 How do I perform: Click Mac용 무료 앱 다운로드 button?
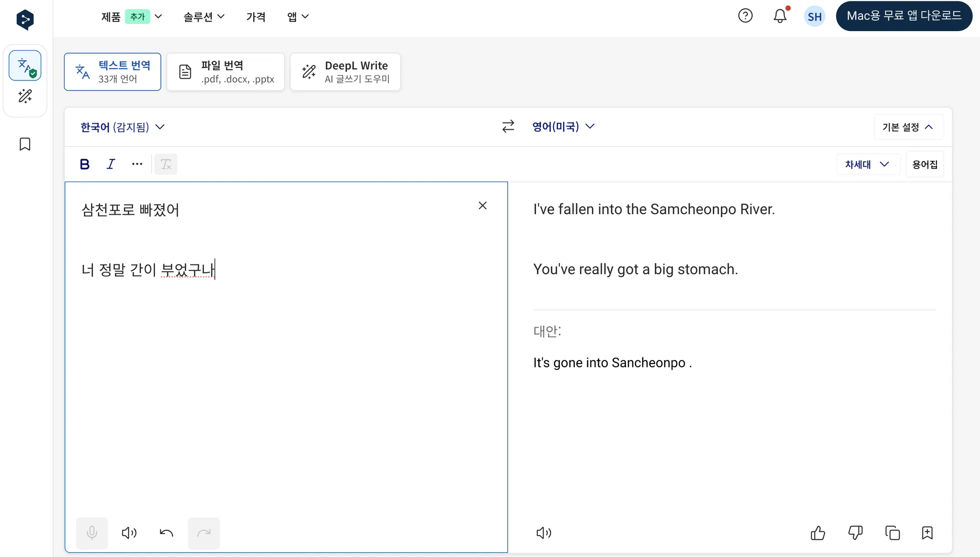point(903,16)
